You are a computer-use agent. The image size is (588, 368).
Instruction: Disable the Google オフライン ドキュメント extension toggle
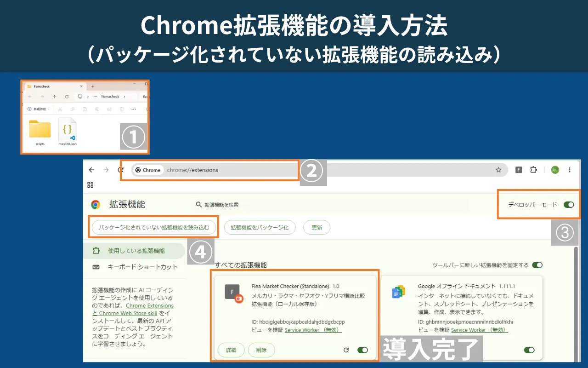tap(529, 350)
